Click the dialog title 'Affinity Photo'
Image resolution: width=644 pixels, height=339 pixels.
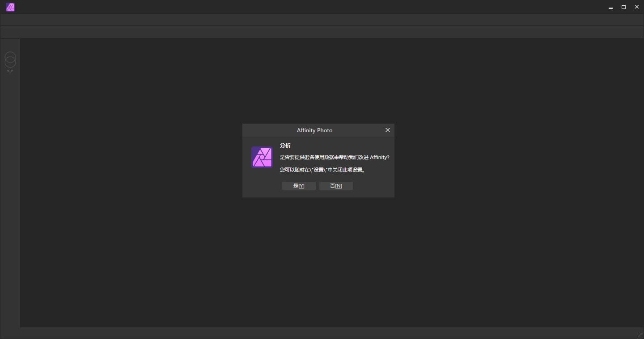point(315,130)
